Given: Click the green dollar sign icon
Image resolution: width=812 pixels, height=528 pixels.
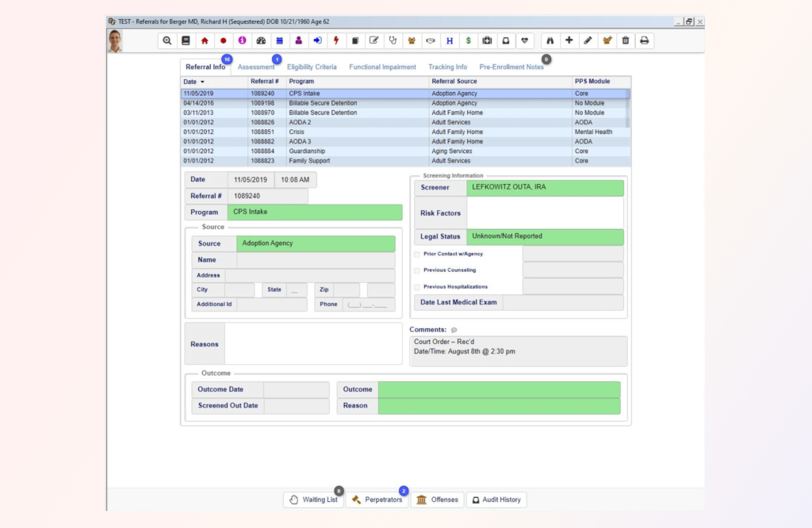Looking at the screenshot, I should [468, 40].
